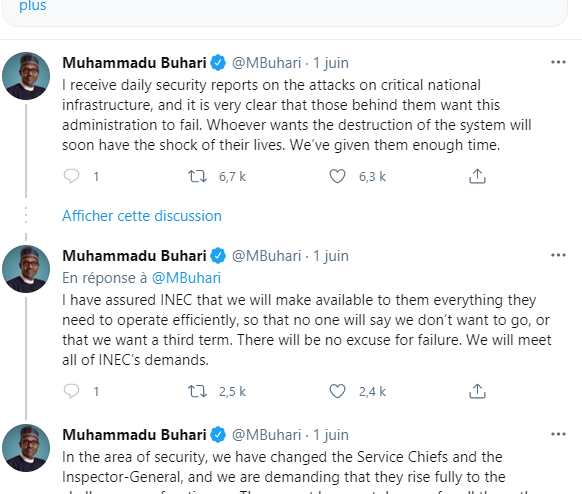Click the 'plus' link at top
The image size is (582, 494).
(x=33, y=6)
